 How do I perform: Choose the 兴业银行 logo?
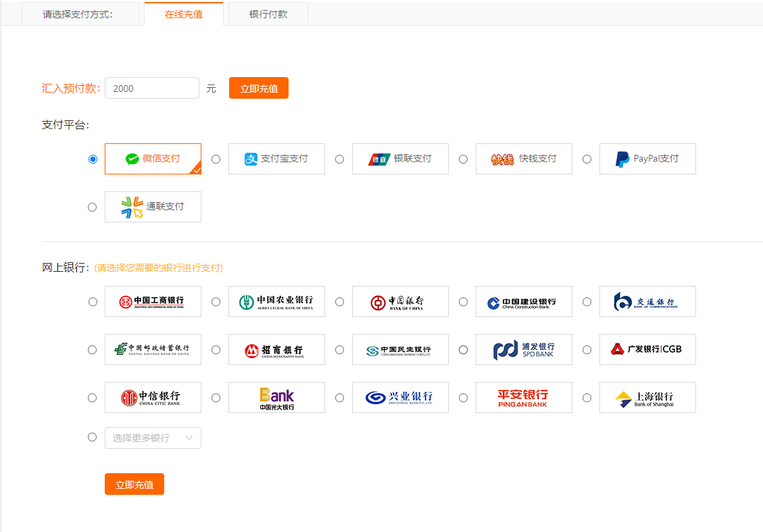pyautogui.click(x=400, y=397)
